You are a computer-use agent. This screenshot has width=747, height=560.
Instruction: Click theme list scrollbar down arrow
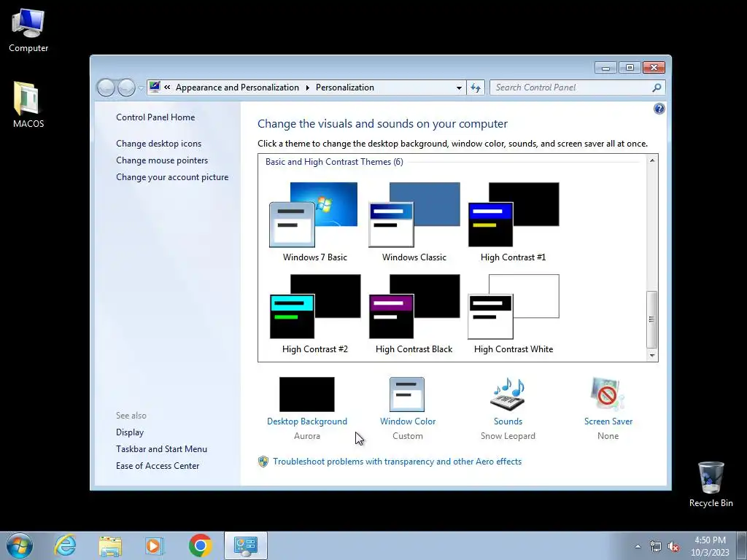(x=651, y=355)
